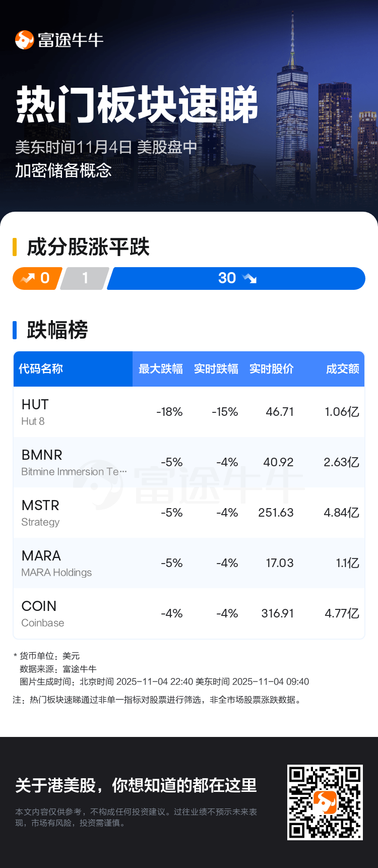378x868 pixels.
Task: Sort by 最大跌幅 column header
Action: click(160, 369)
